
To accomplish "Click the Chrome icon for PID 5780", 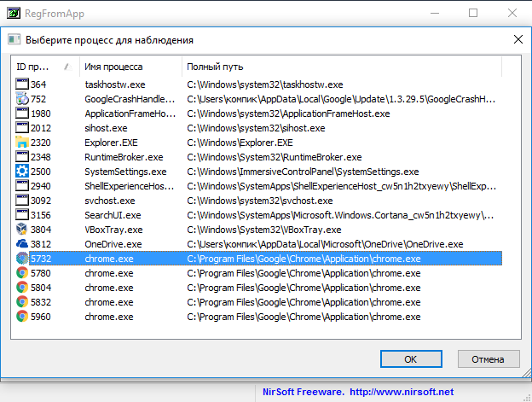I will click(22, 273).
